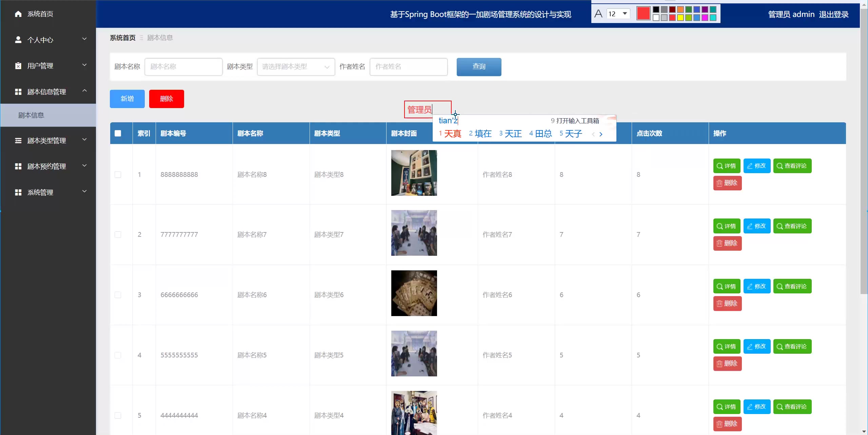Select the 剧本信息 submenu item

point(31,115)
